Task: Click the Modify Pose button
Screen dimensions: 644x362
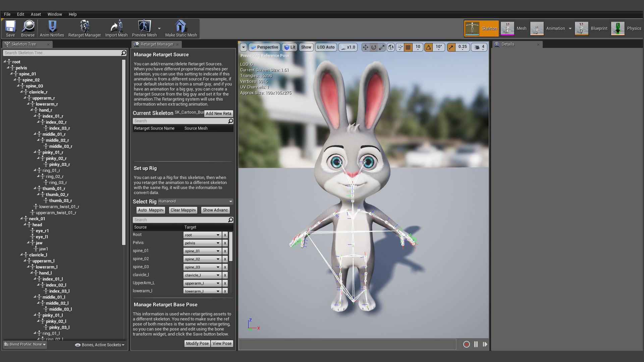Action: coord(197,344)
